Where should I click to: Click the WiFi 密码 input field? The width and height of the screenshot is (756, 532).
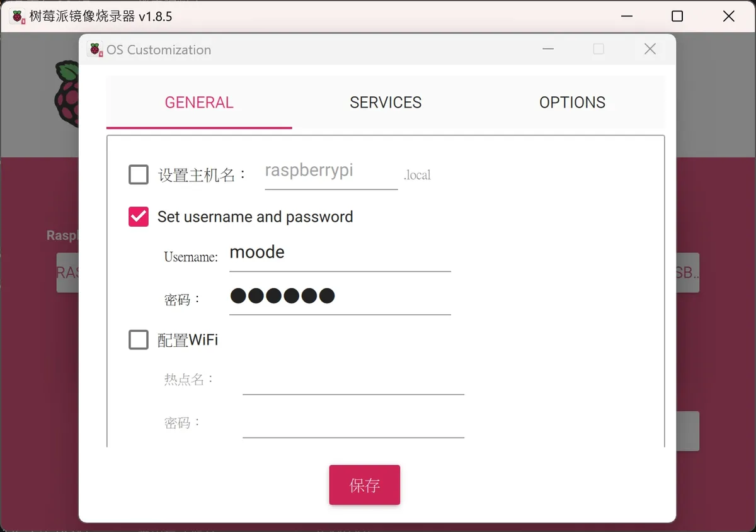tap(353, 422)
